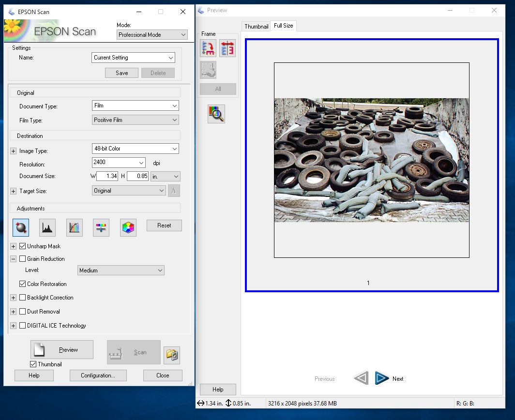
Task: Open the Document Size unit selector
Action: 165,177
